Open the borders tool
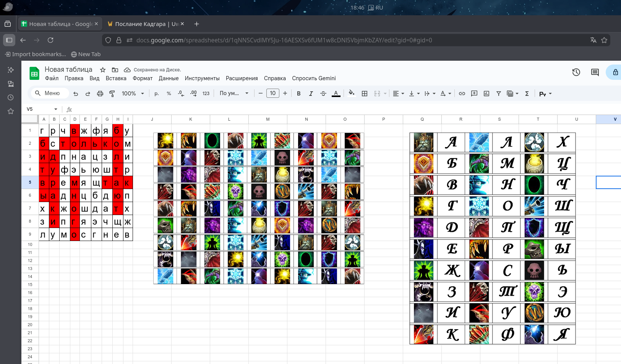 click(x=365, y=94)
